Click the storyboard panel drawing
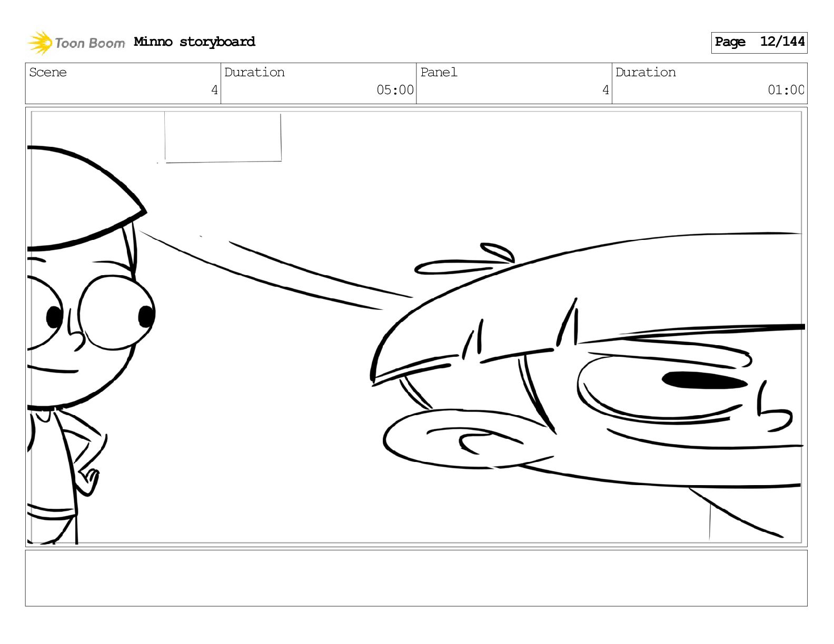Image resolution: width=834 pixels, height=644 pixels. pos(416,327)
